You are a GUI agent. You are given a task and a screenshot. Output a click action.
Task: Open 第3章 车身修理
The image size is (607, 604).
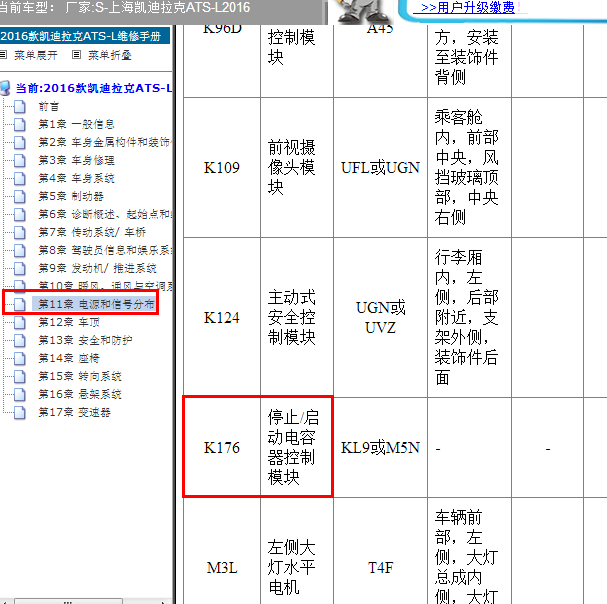(x=76, y=160)
